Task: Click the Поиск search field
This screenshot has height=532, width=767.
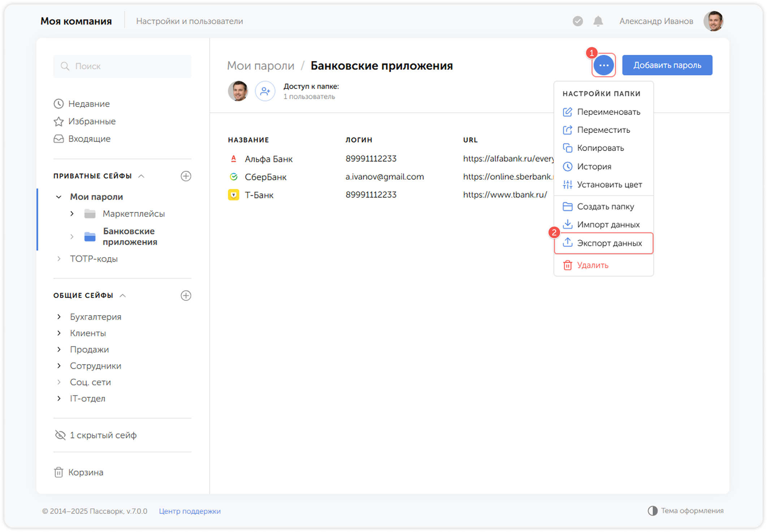Action: click(x=122, y=66)
